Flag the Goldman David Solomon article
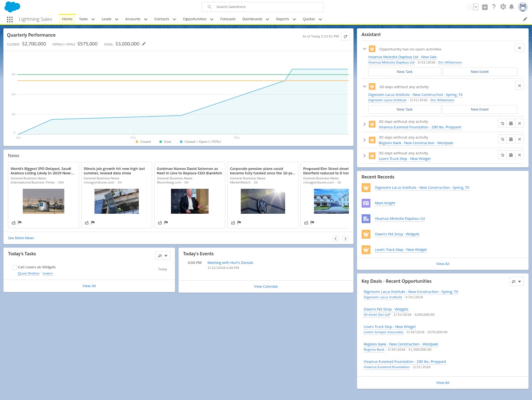532x400 pixels. click(166, 223)
